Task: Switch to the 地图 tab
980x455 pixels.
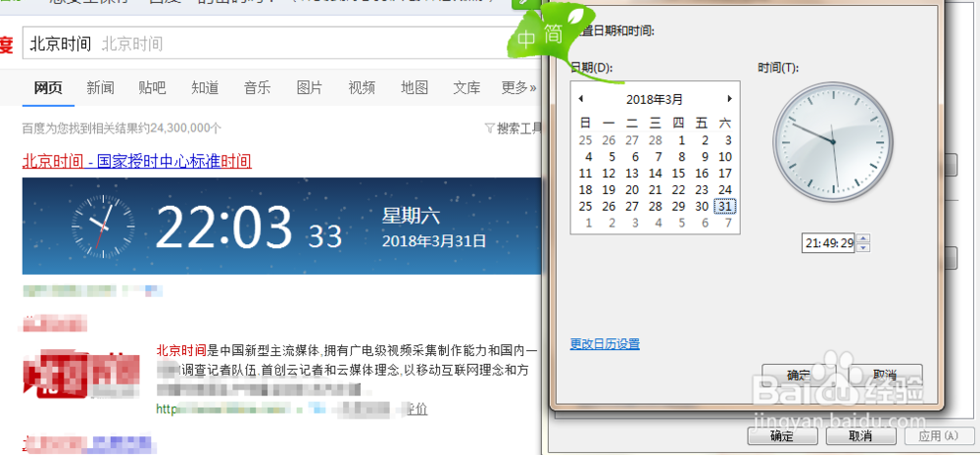Action: [415, 87]
